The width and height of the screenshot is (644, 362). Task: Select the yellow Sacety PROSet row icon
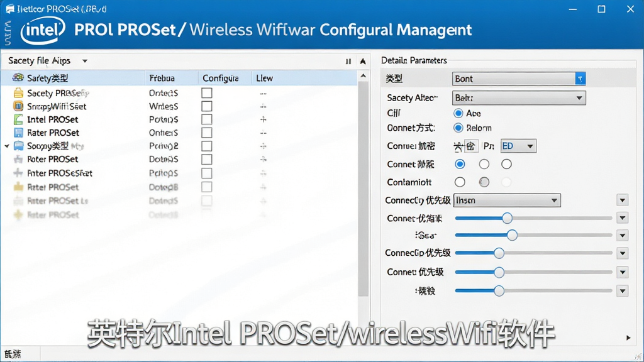[18, 93]
